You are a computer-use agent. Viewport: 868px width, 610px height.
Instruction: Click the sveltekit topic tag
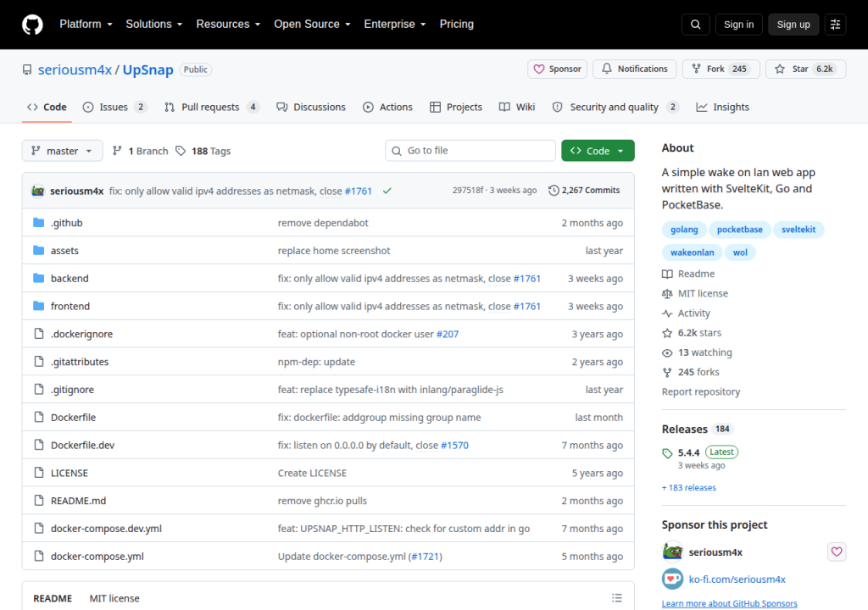click(798, 229)
